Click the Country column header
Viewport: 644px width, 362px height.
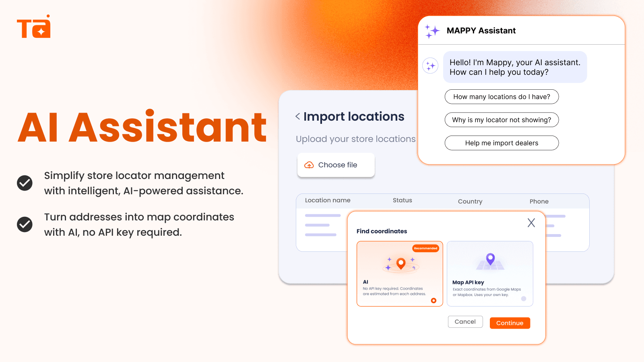(470, 202)
